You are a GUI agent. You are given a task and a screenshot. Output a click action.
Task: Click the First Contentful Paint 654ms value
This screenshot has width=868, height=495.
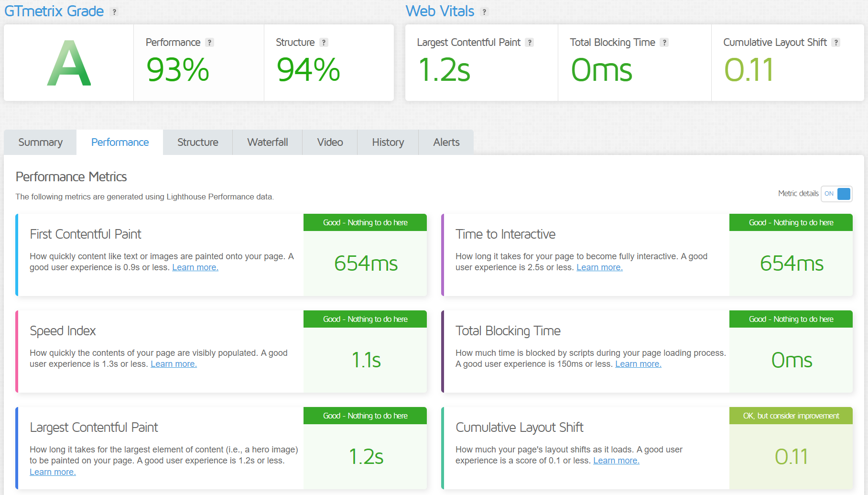pyautogui.click(x=366, y=264)
